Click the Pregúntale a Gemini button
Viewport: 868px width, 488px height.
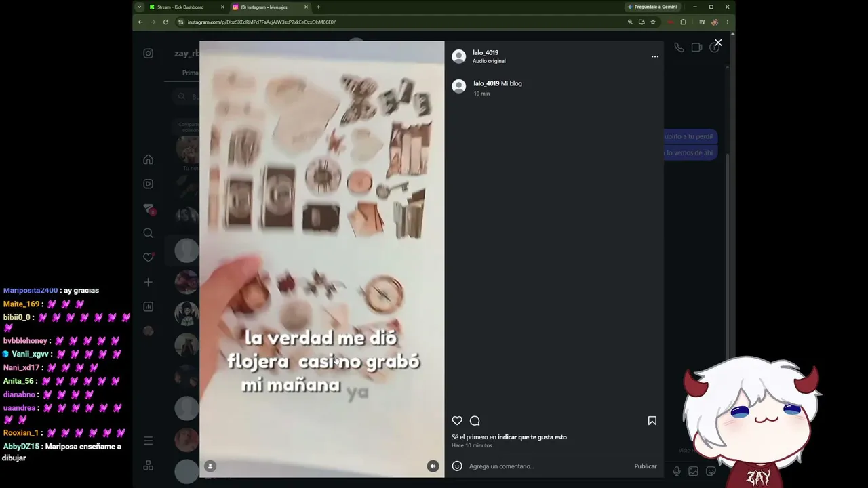652,7
